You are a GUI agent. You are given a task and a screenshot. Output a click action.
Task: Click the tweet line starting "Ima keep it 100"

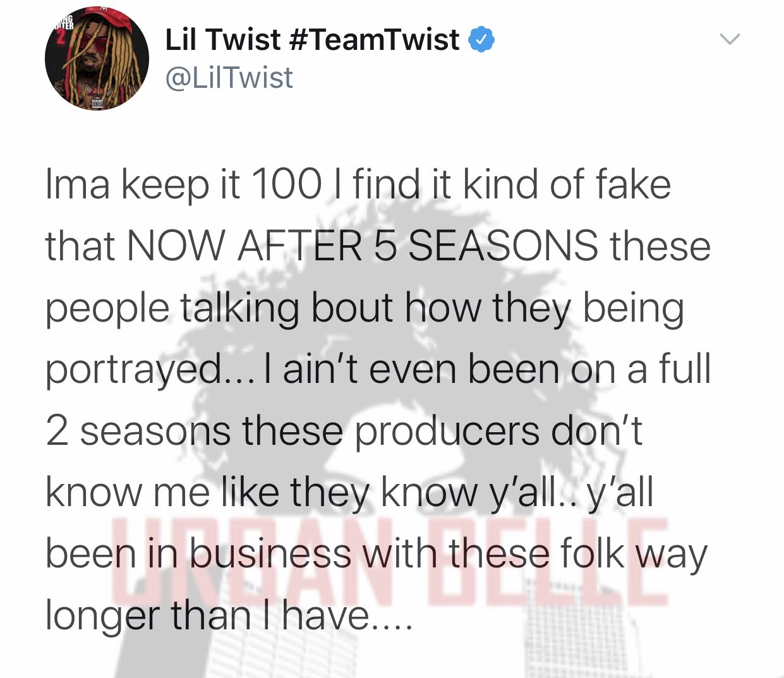coord(358,185)
